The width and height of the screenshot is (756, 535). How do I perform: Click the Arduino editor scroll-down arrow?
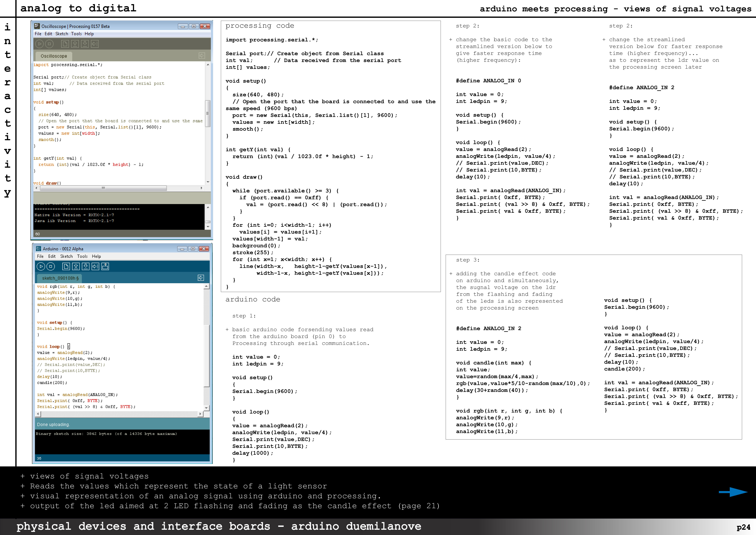206,408
